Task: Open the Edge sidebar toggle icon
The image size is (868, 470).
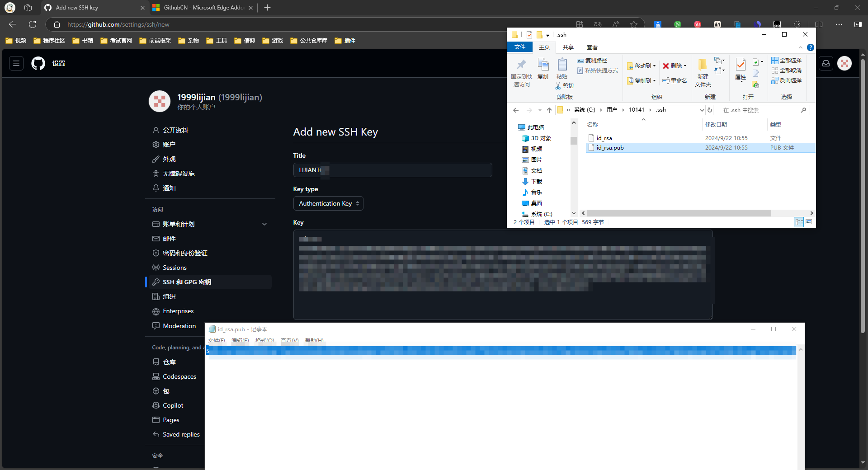Action: 858,24
